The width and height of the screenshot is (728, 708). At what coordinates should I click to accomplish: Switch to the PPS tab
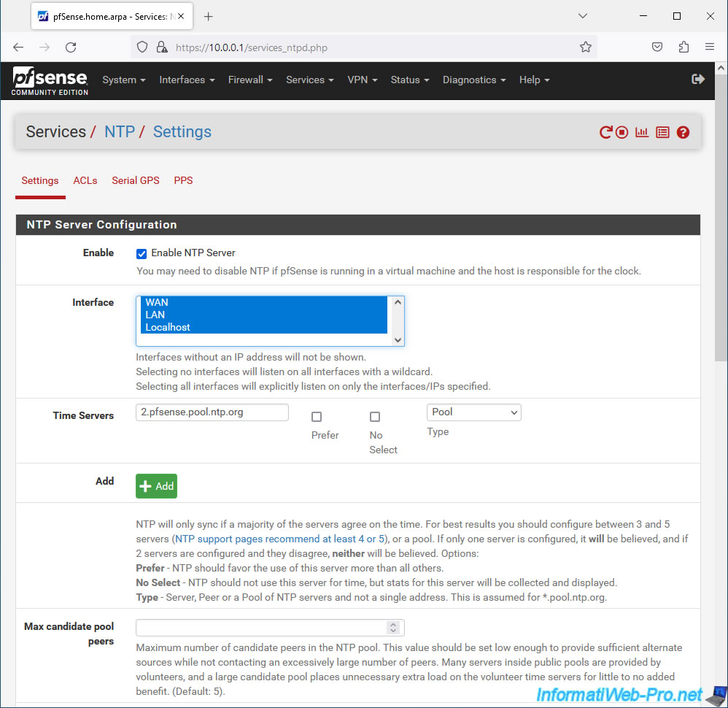click(x=183, y=181)
